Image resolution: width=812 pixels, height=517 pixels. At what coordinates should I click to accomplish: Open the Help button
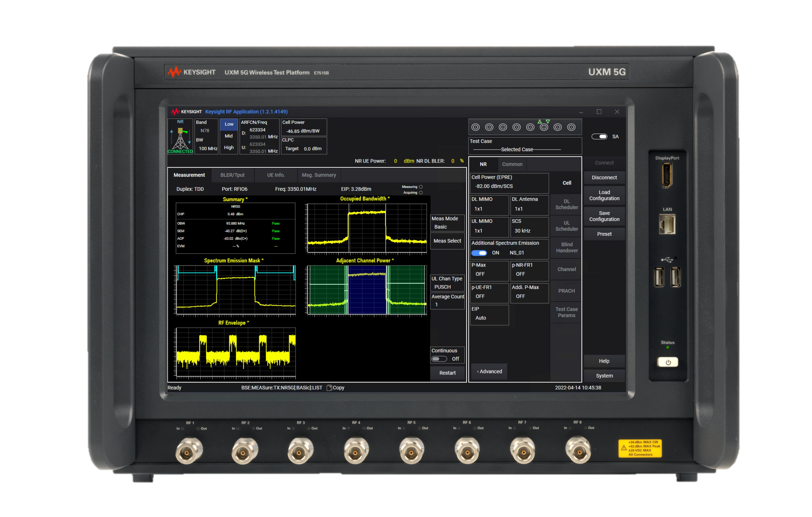click(x=604, y=361)
